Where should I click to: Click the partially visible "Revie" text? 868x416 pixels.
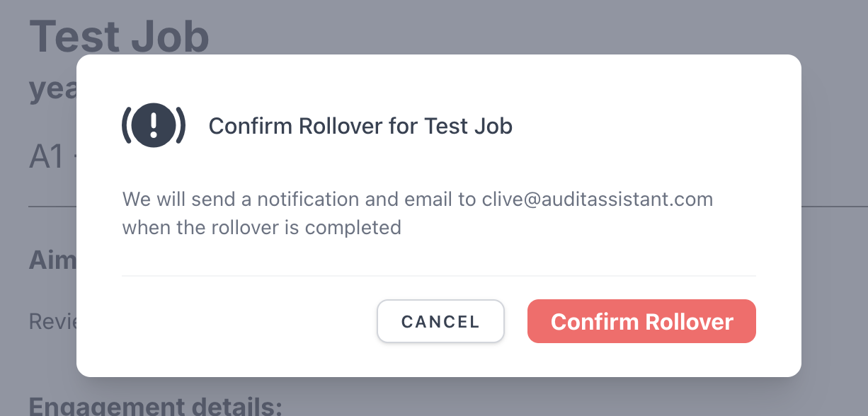[x=52, y=322]
